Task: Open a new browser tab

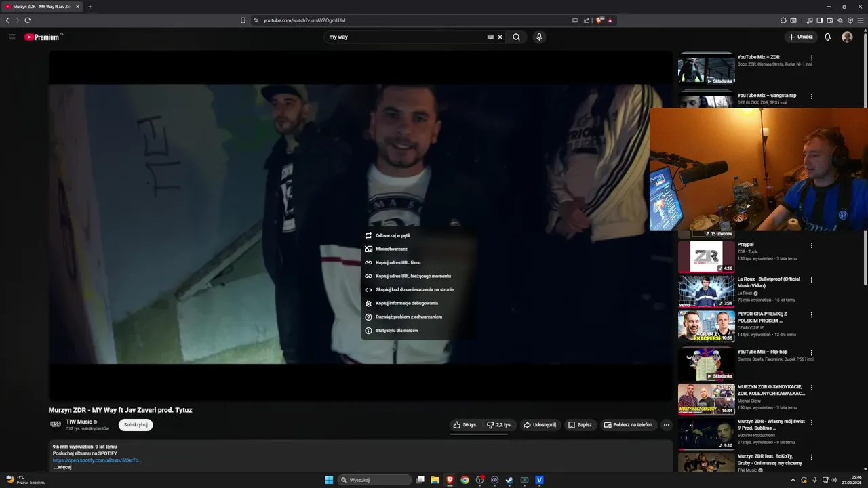Action: pyautogui.click(x=90, y=7)
